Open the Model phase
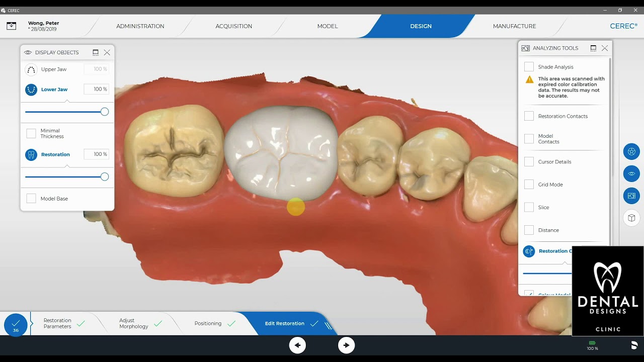Image resolution: width=644 pixels, height=362 pixels. tap(328, 26)
